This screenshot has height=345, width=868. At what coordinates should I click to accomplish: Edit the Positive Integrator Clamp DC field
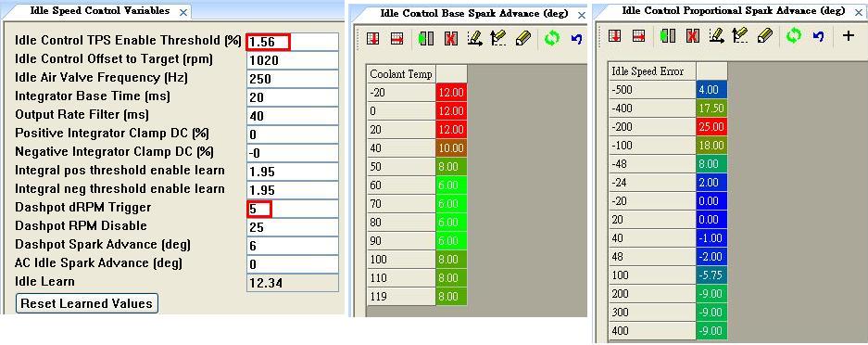(x=293, y=134)
